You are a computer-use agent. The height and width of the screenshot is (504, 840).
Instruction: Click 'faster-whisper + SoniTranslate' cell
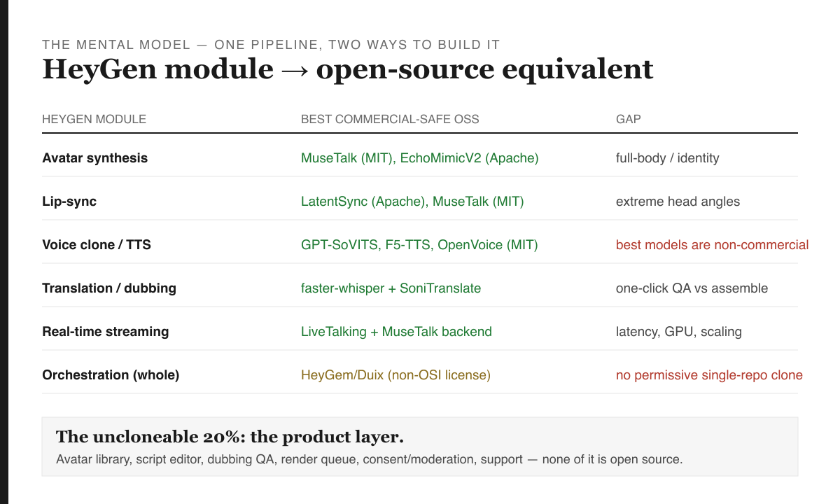tap(391, 288)
